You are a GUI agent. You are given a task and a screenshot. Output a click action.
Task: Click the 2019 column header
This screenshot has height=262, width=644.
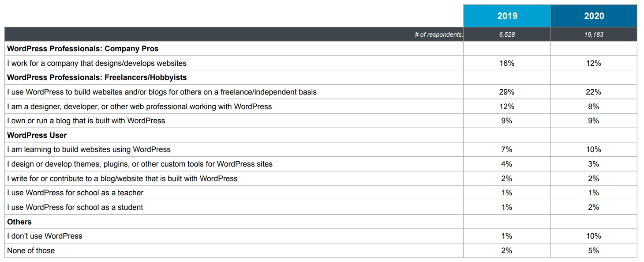[507, 16]
